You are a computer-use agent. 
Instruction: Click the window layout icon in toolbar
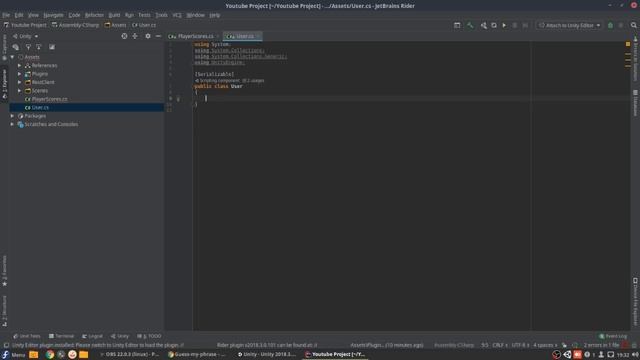click(x=457, y=25)
